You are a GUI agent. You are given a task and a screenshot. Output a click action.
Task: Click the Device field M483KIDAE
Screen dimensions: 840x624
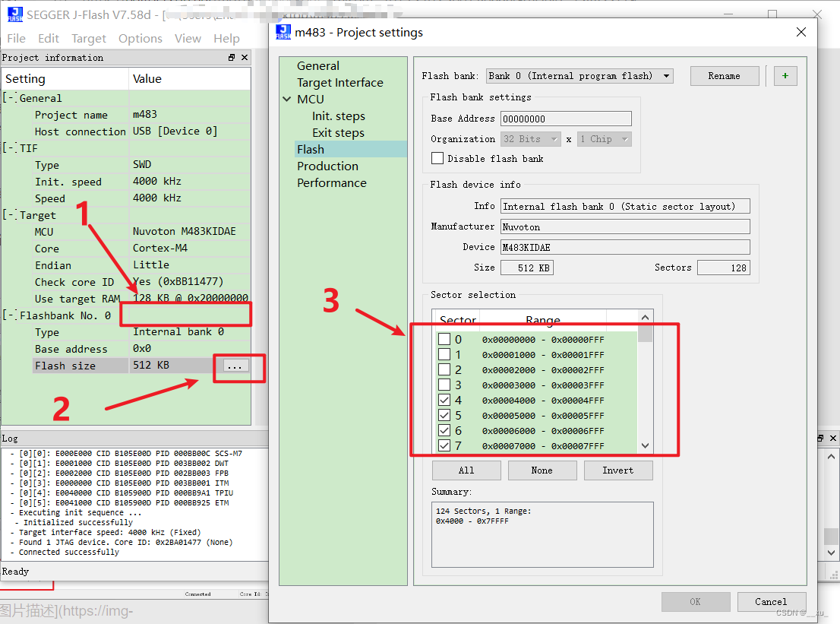(x=625, y=247)
